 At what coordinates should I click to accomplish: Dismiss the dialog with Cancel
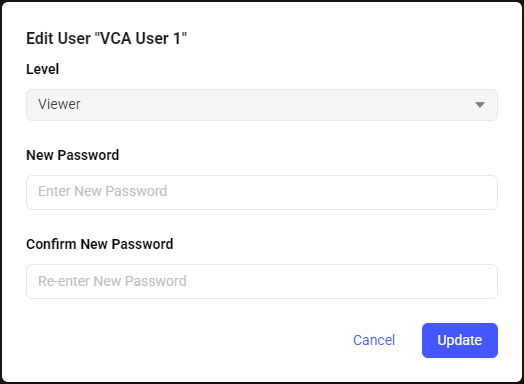coord(374,340)
